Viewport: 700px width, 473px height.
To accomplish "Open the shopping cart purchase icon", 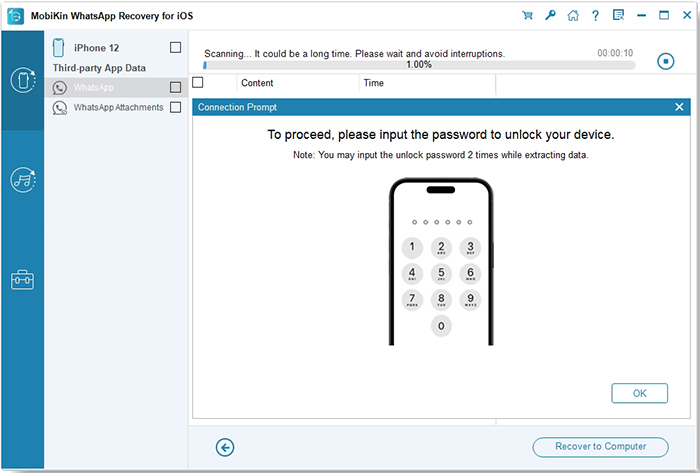I will [527, 16].
